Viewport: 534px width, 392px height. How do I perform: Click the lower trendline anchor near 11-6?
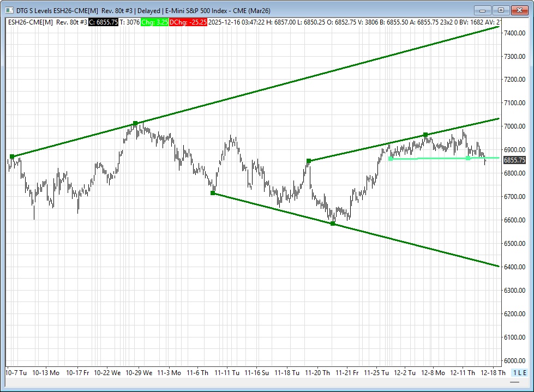(213, 193)
